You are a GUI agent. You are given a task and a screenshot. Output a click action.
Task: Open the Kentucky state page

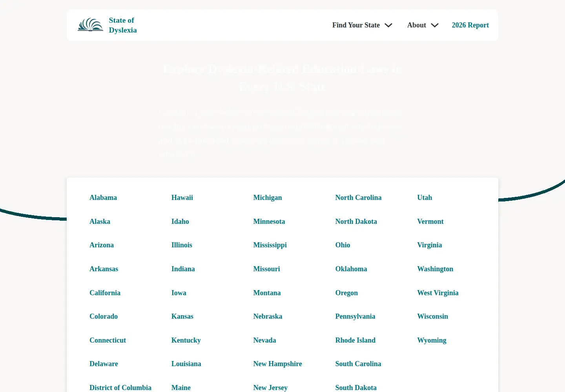click(186, 340)
